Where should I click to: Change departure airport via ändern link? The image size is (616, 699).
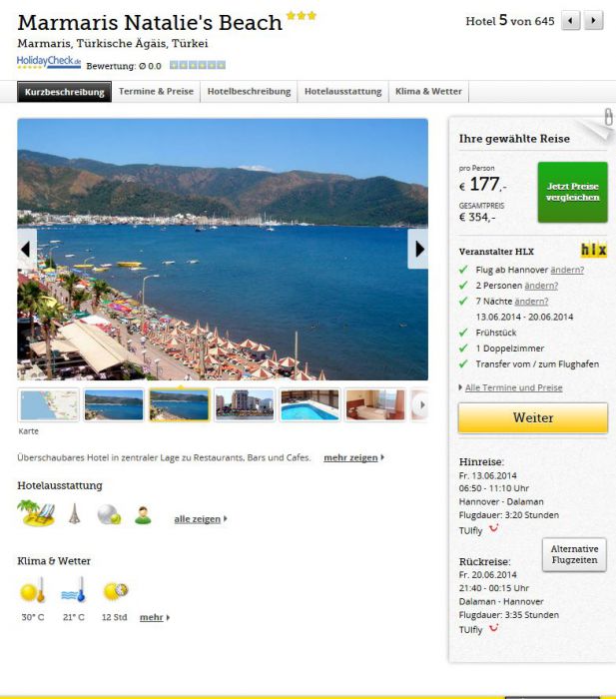coord(567,270)
